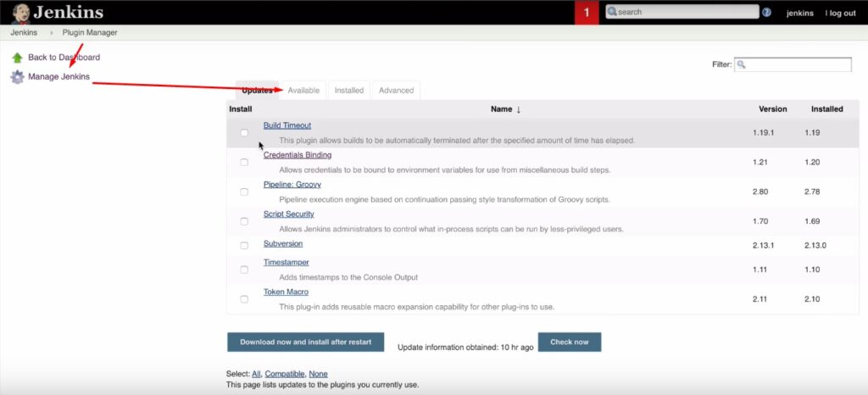Click the Install column header
The height and width of the screenshot is (395, 868).
tap(240, 109)
